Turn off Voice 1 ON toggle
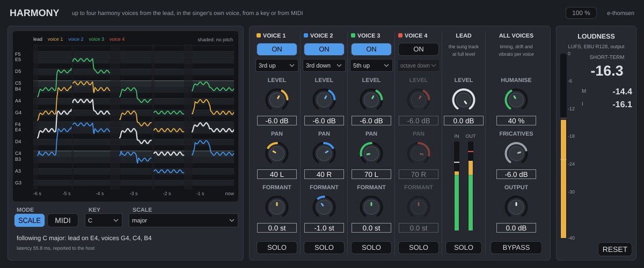The width and height of the screenshot is (644, 268). pyautogui.click(x=277, y=49)
